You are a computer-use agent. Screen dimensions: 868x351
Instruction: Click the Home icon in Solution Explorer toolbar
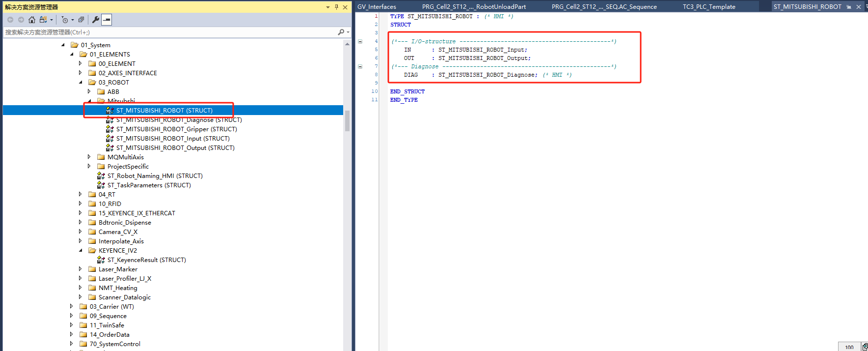(32, 20)
